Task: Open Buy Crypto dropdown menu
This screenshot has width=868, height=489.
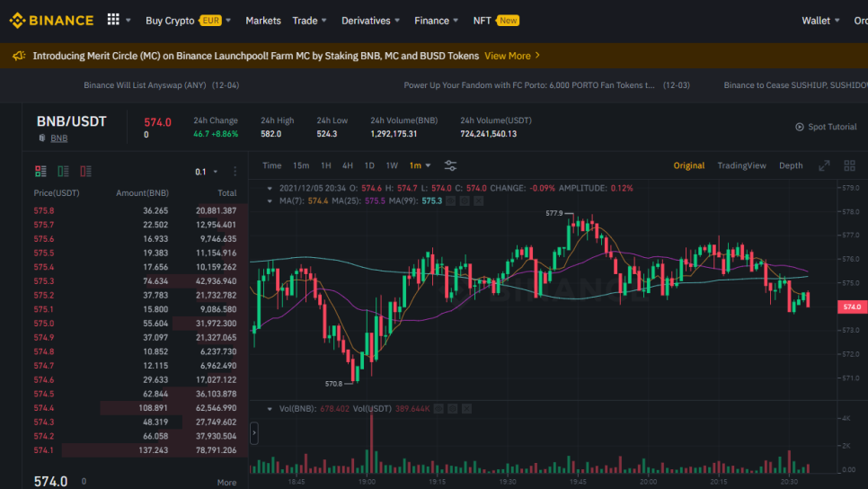Action: coord(188,21)
